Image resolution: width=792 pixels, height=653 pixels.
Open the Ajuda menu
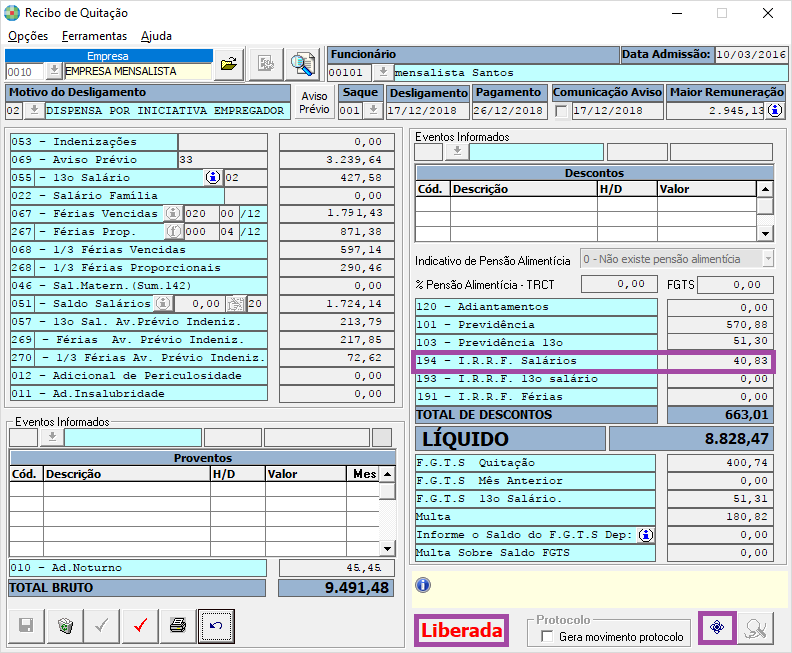tap(156, 36)
